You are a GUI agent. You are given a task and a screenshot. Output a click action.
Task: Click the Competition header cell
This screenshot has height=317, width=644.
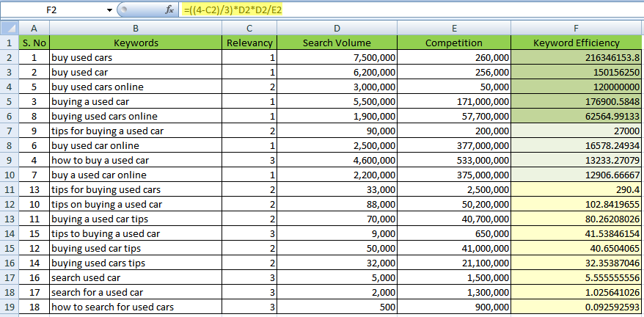click(454, 43)
